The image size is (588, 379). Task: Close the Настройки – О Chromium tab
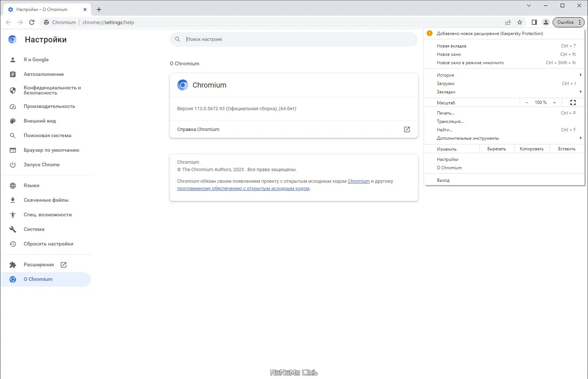[x=85, y=9]
